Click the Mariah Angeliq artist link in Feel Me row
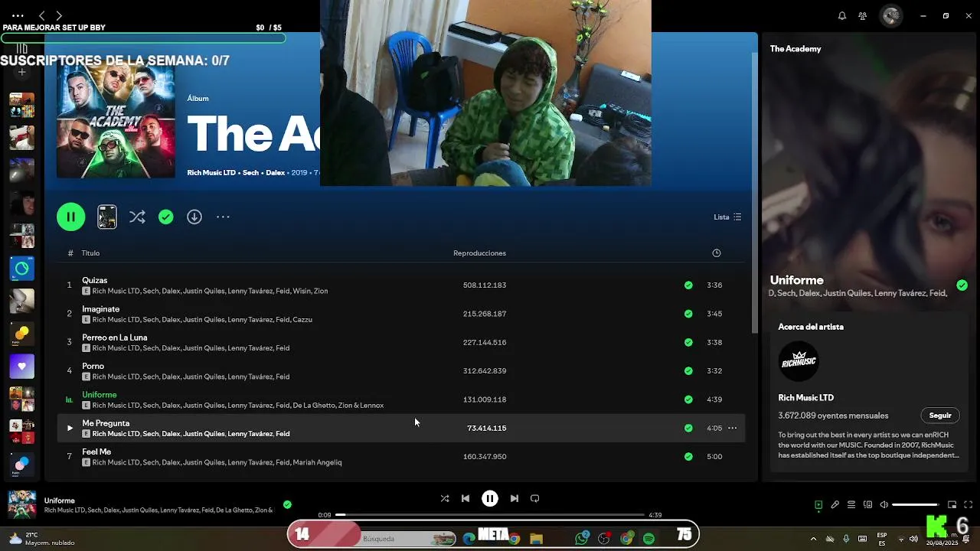 (317, 462)
